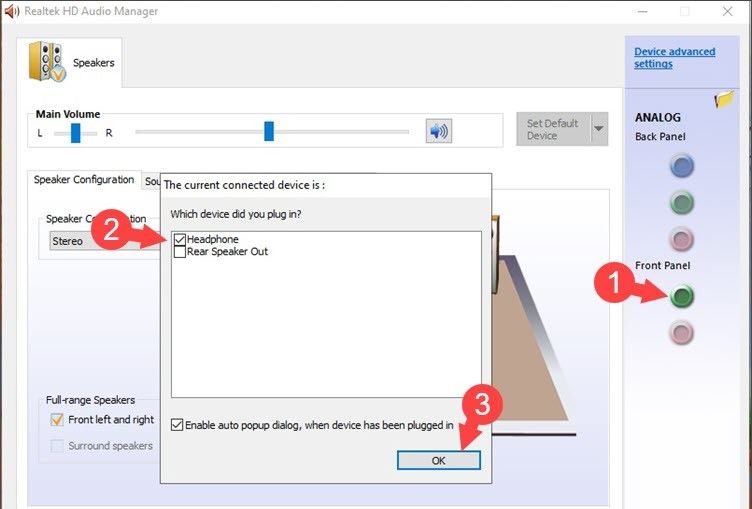
Task: Click the green front panel headphone jack
Action: (682, 296)
